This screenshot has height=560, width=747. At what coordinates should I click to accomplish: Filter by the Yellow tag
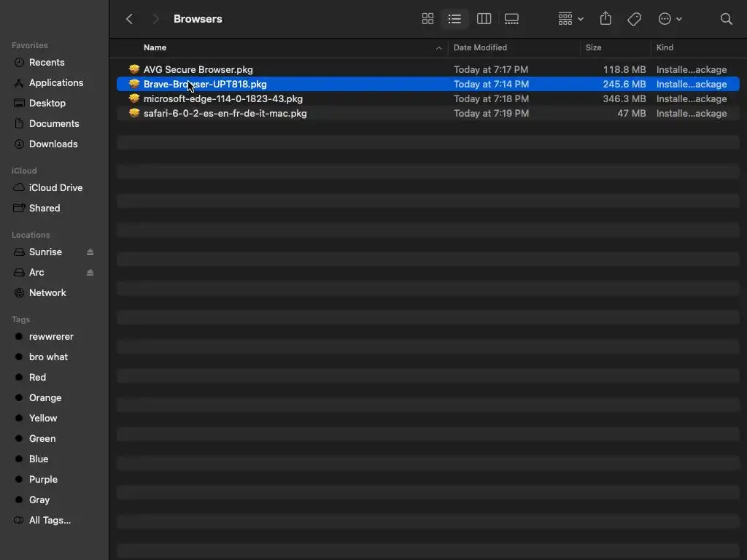(x=43, y=419)
